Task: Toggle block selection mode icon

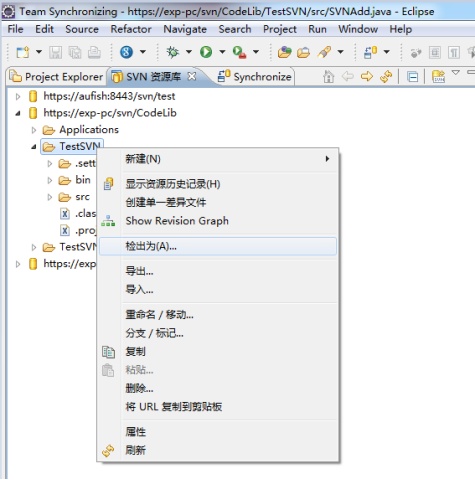Action: pyautogui.click(x=435, y=52)
